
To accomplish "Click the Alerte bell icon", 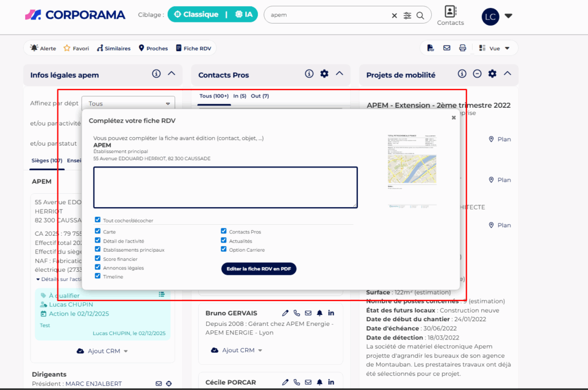I will click(x=34, y=48).
